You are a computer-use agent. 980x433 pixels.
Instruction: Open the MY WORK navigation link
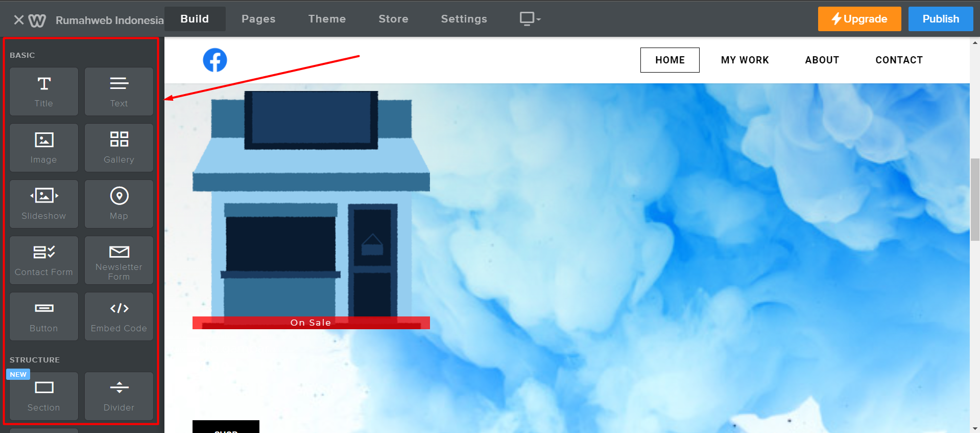pyautogui.click(x=745, y=60)
